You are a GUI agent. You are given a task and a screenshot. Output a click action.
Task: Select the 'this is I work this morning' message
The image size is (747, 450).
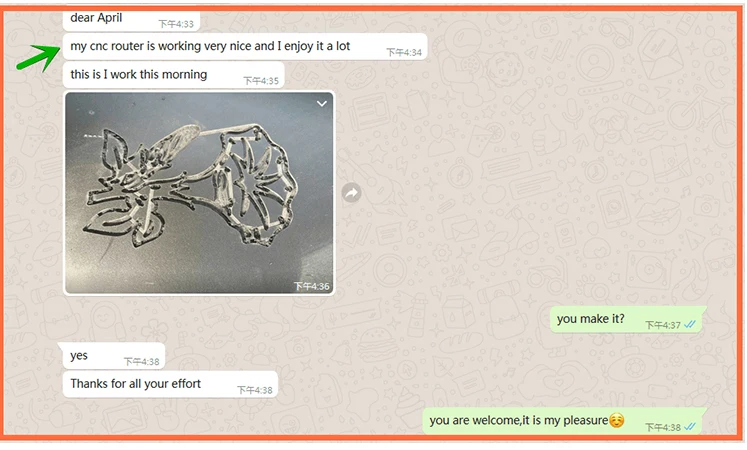(x=173, y=75)
